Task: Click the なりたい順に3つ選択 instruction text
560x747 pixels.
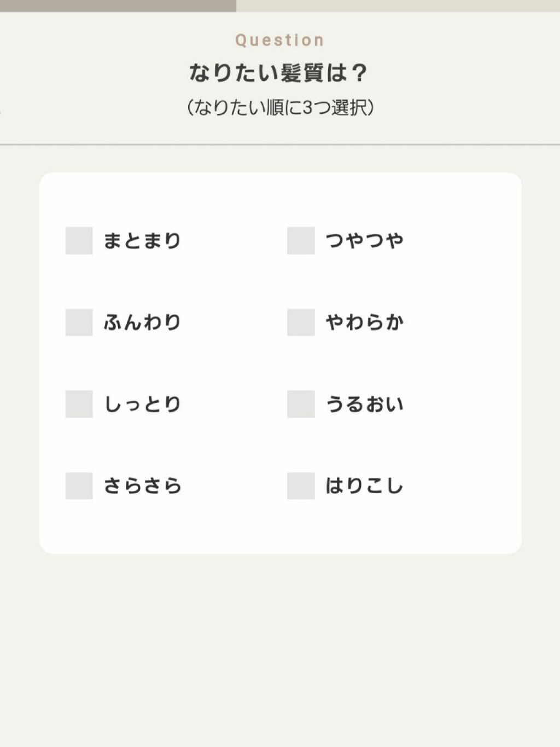Action: [x=280, y=107]
